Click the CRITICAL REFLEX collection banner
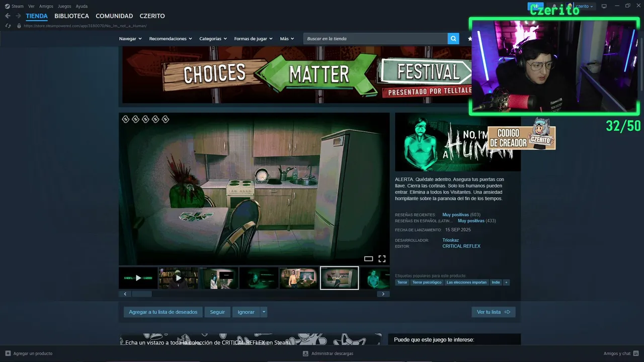Viewport: 644px width, 362px height. 250,339
